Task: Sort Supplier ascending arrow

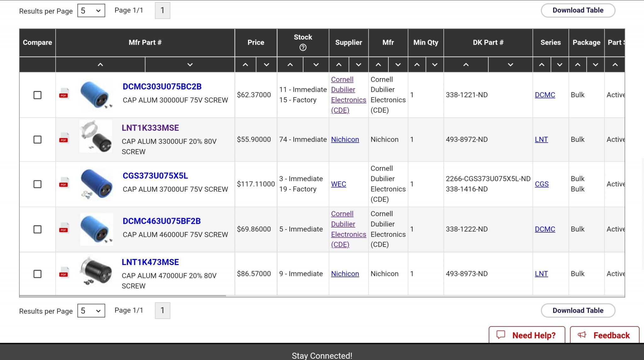Action: (x=339, y=65)
